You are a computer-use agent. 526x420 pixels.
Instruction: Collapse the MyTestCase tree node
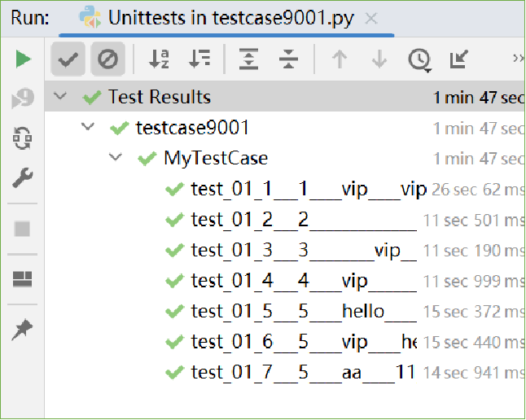point(116,157)
